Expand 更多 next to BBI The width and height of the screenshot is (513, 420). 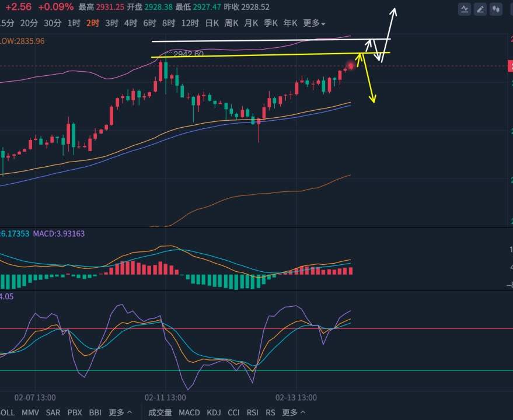pos(120,412)
